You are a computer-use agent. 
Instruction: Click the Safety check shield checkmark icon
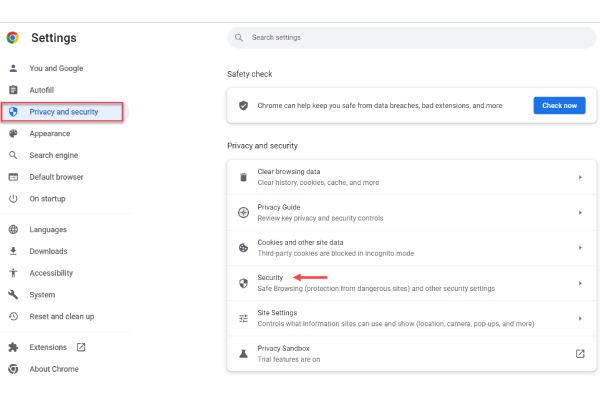point(243,105)
